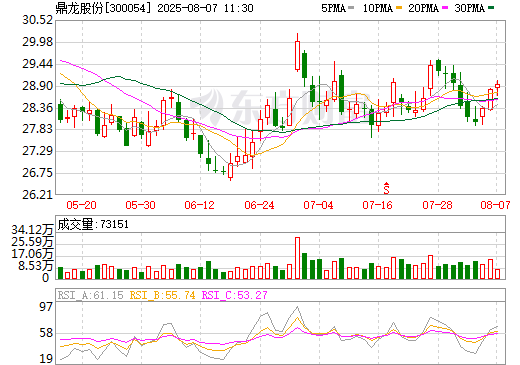Click the tallest red volume bar
The image size is (520, 365).
tap(297, 258)
